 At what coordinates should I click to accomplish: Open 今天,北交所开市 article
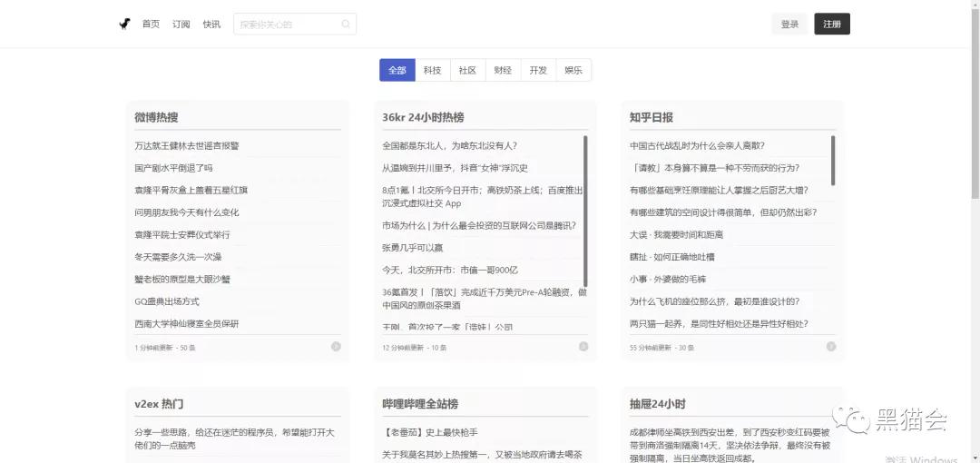[451, 271]
